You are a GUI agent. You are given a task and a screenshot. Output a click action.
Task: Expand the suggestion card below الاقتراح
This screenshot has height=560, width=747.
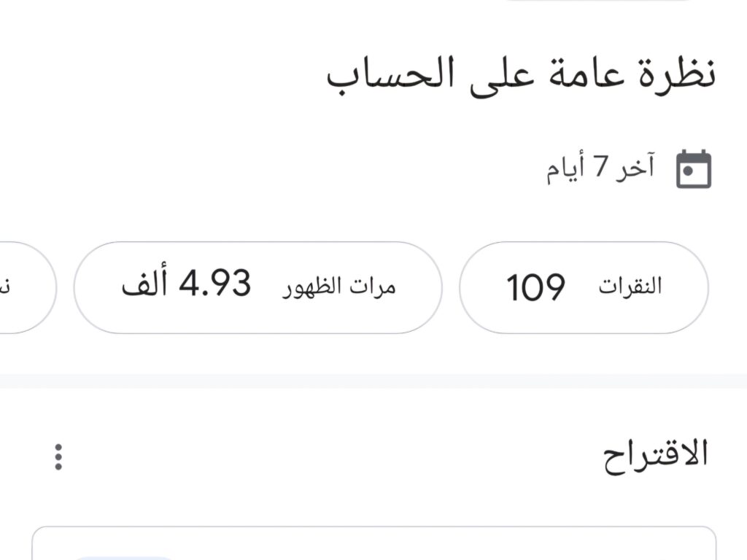(373, 543)
